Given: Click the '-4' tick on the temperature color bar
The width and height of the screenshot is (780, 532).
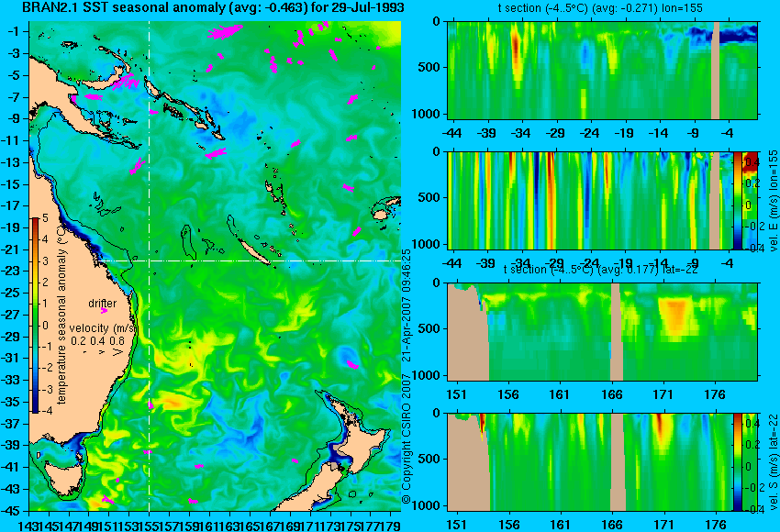Looking at the screenshot, I should 45,411.
